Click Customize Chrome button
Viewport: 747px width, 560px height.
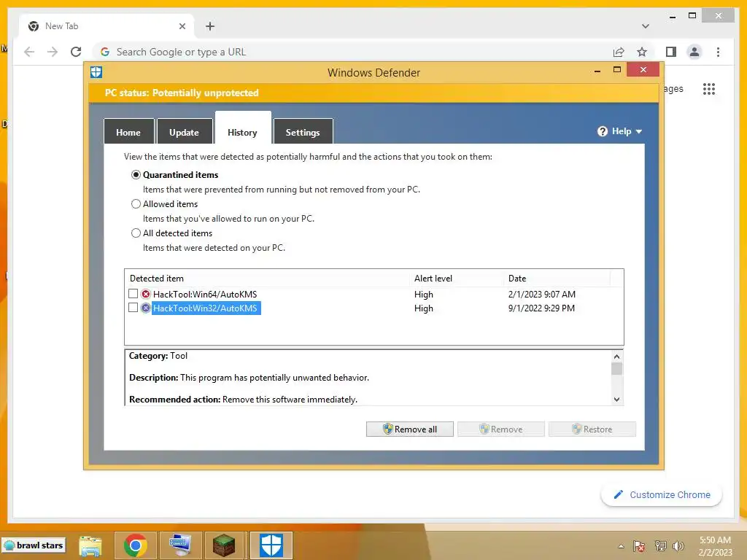tap(662, 495)
